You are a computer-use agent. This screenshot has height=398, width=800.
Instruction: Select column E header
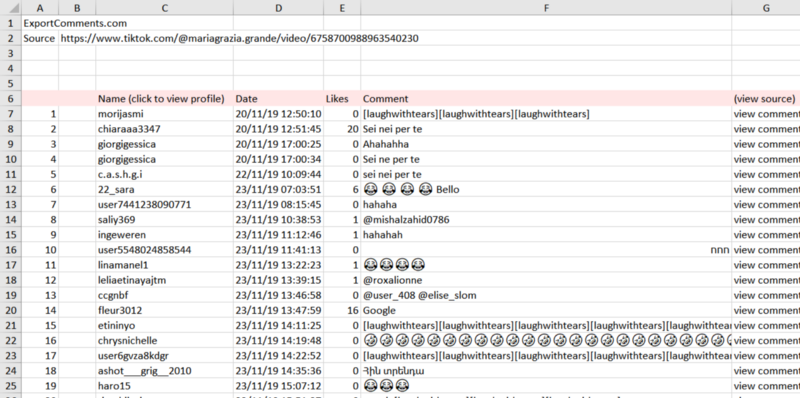(x=342, y=8)
